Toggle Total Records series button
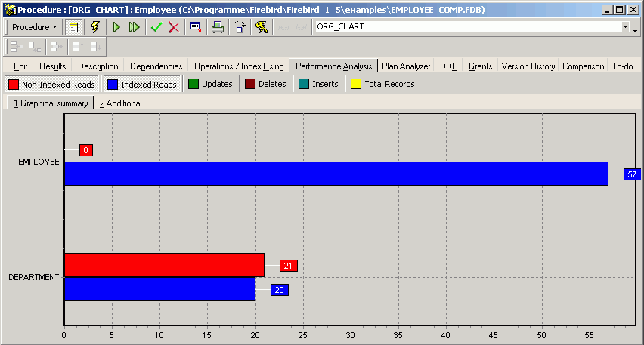Screen dimensions: 644x345 click(x=382, y=84)
